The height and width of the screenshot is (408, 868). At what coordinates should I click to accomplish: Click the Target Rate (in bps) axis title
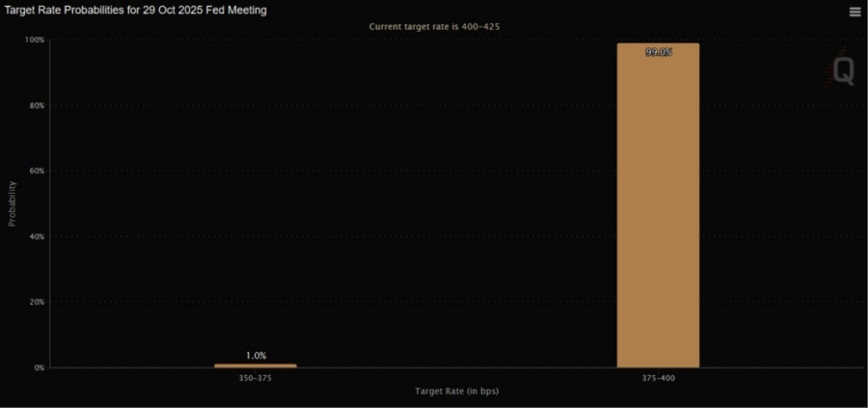point(457,392)
